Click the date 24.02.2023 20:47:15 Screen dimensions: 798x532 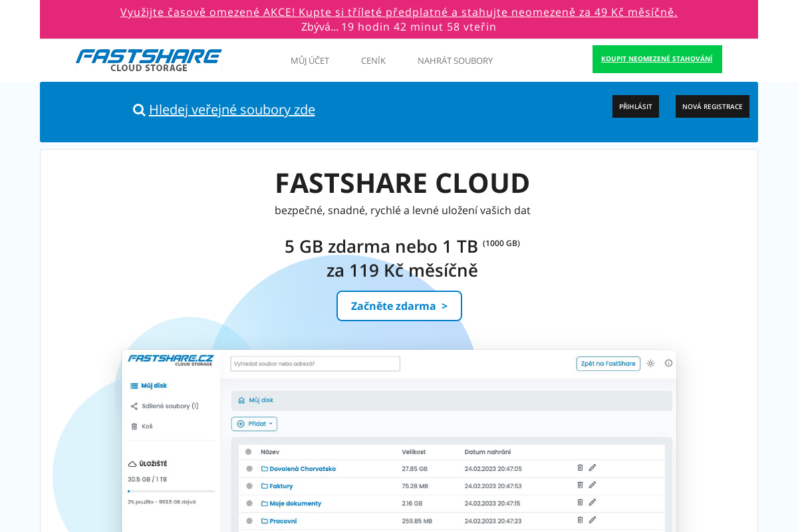493,503
